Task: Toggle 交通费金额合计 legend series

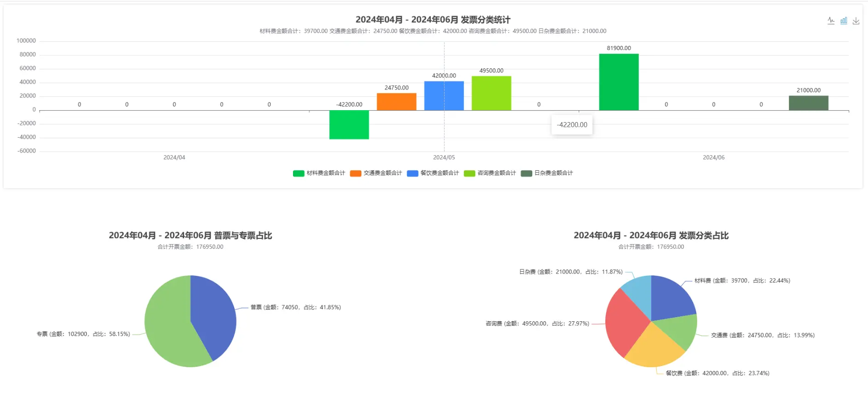Action: [376, 173]
